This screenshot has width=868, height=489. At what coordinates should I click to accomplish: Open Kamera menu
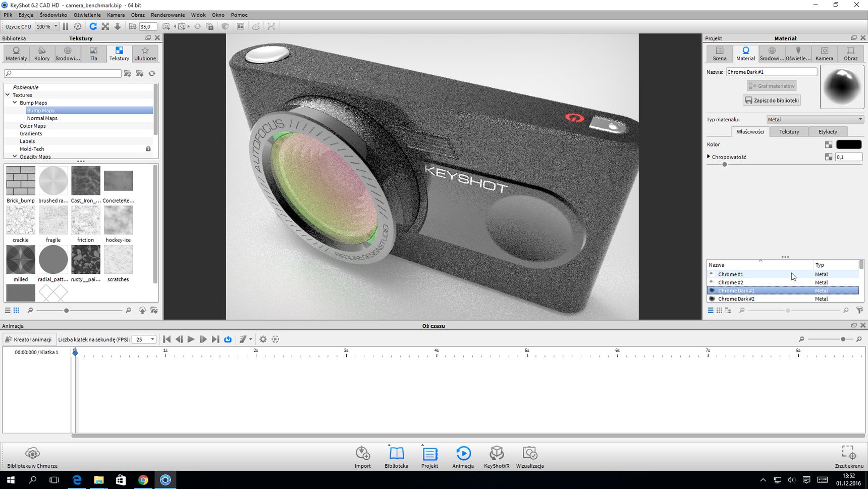click(116, 15)
